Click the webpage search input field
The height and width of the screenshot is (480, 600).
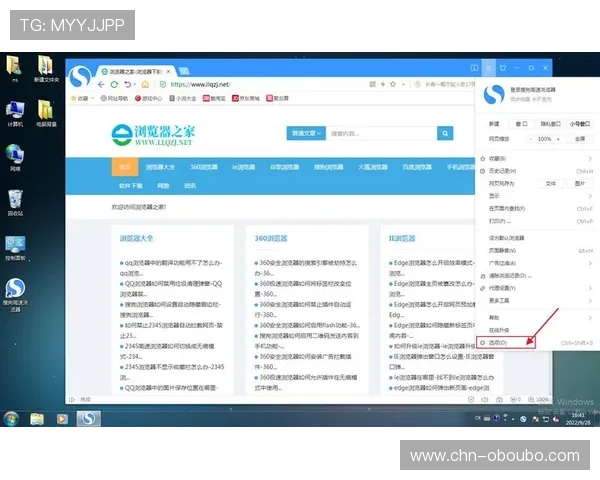coord(381,133)
